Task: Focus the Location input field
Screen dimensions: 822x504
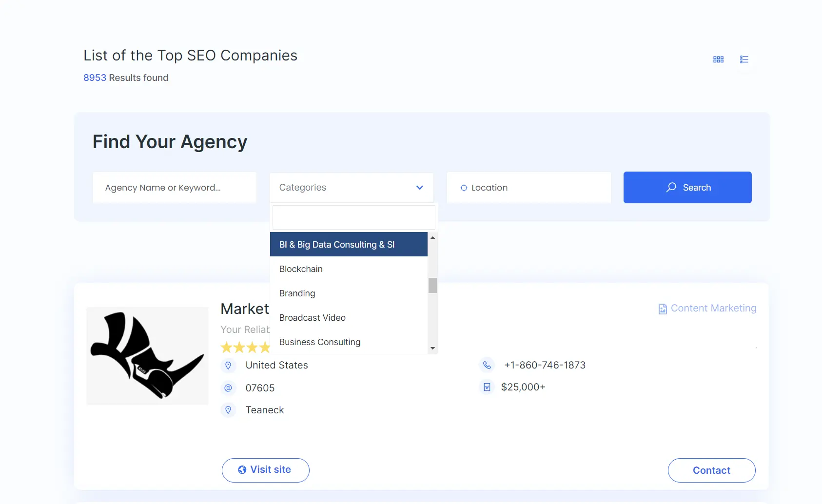Action: tap(528, 187)
